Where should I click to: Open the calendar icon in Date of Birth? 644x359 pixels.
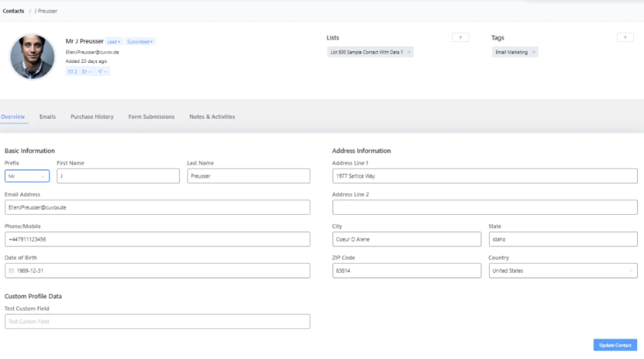(12, 271)
